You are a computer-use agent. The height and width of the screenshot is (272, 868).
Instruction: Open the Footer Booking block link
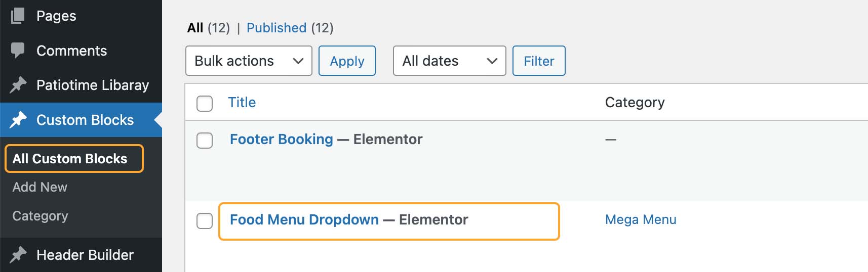click(x=282, y=139)
